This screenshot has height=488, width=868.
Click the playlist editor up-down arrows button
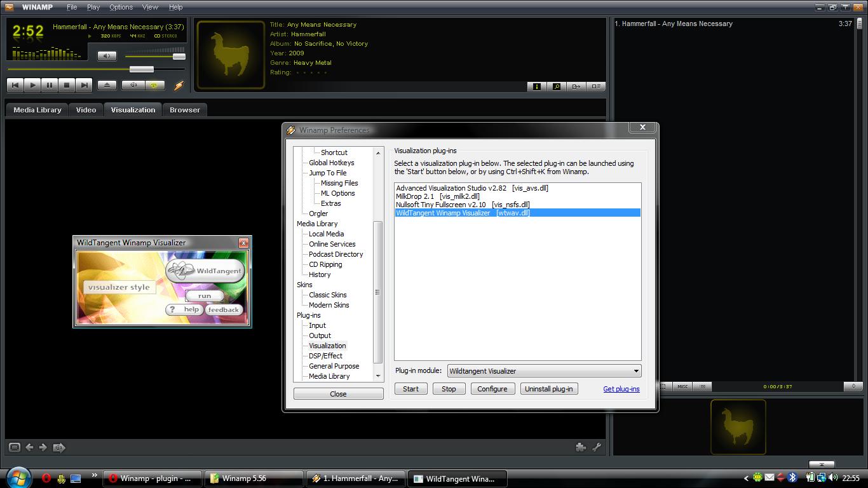pos(853,386)
